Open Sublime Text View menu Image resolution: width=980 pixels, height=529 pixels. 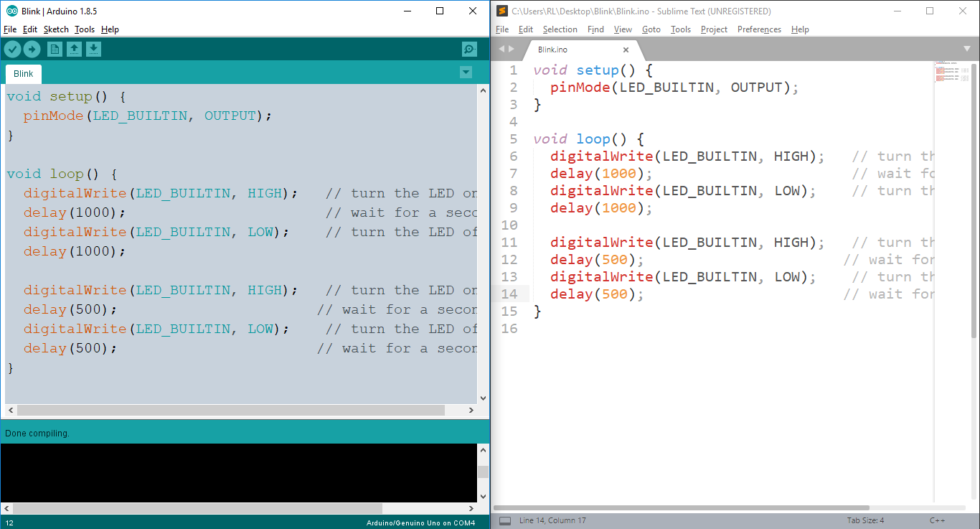pyautogui.click(x=623, y=29)
